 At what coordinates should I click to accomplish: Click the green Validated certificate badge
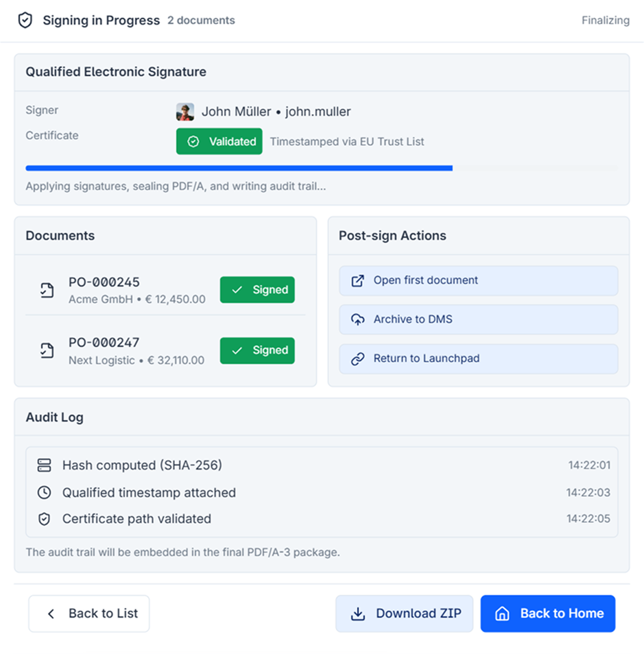coord(219,141)
